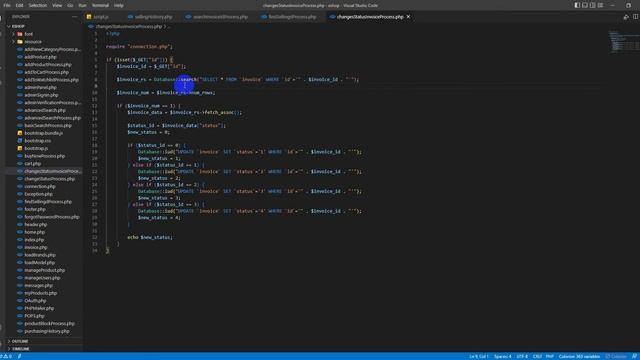Close the changeStatusInvoiceProcess.php tab

[x=408, y=17]
